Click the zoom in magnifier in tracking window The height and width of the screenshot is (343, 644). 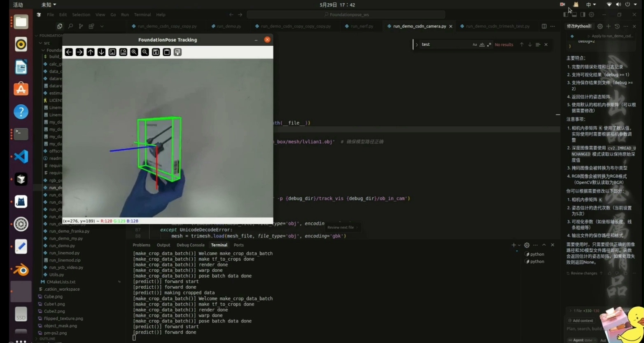134,52
